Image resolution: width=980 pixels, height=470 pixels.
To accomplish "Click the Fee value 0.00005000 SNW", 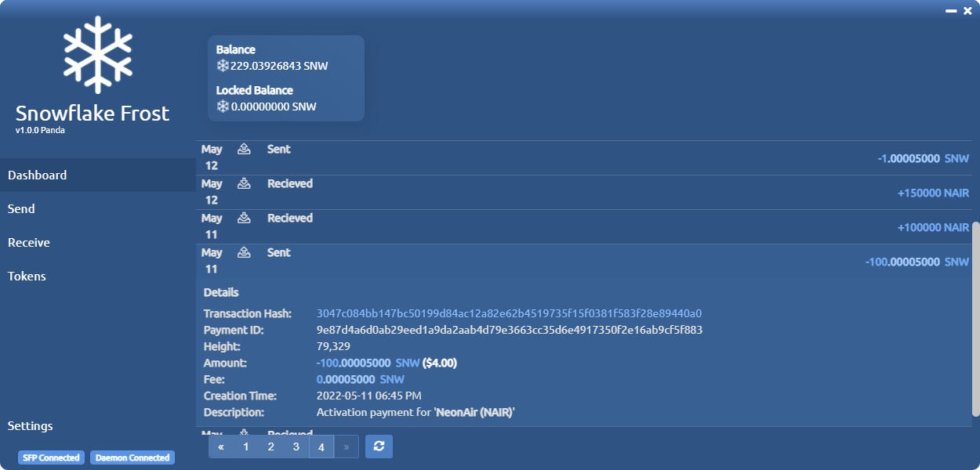I will point(361,379).
